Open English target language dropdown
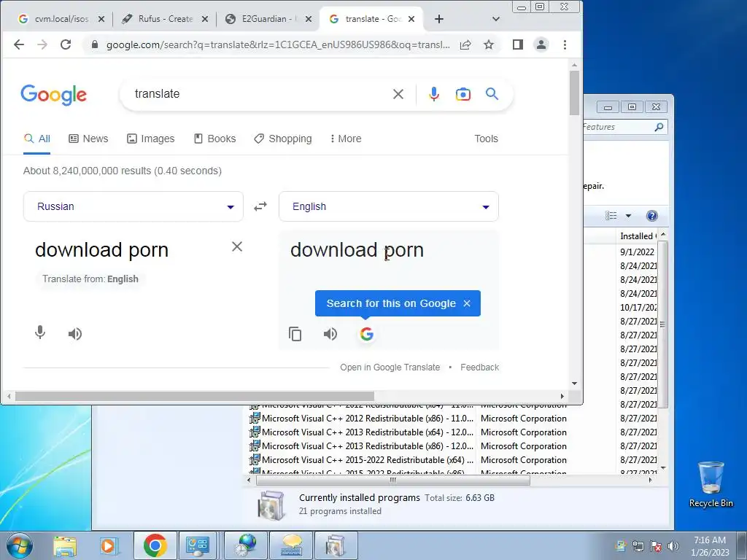 pos(389,206)
